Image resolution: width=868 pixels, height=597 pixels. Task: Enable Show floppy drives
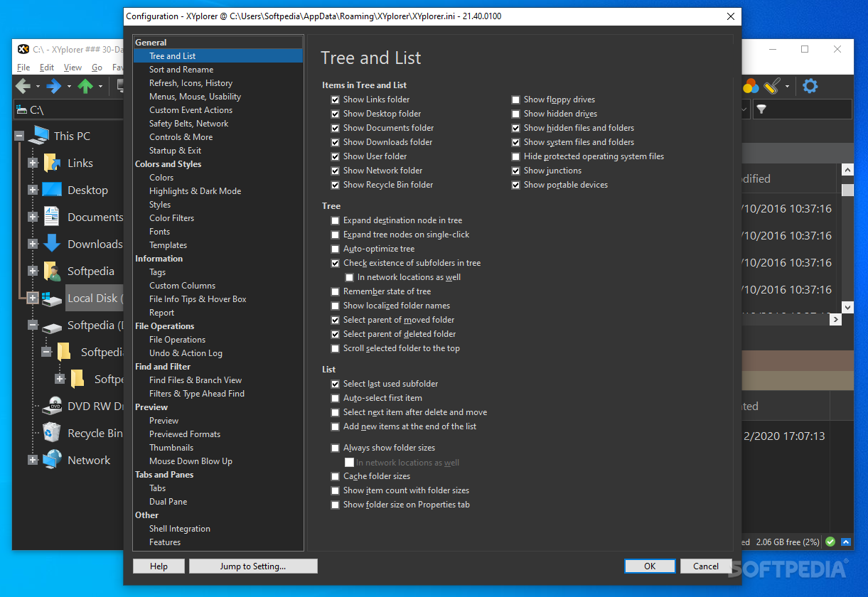(x=516, y=99)
